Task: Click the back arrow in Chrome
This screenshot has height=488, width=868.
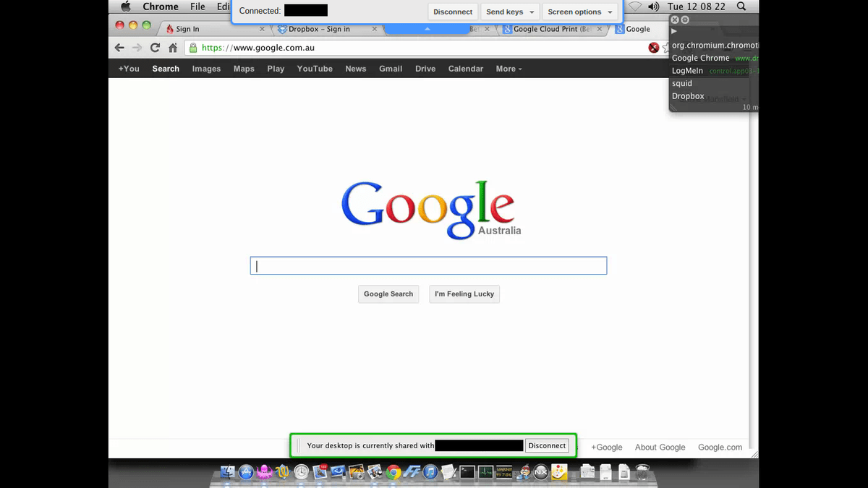Action: (119, 48)
